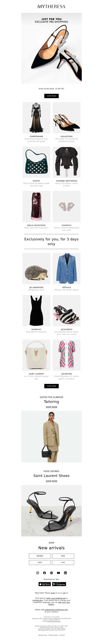Image resolution: width=103 pixels, height=644 pixels.
Task: Select the KIDS new arrivals button
Action: [x=40, y=562]
